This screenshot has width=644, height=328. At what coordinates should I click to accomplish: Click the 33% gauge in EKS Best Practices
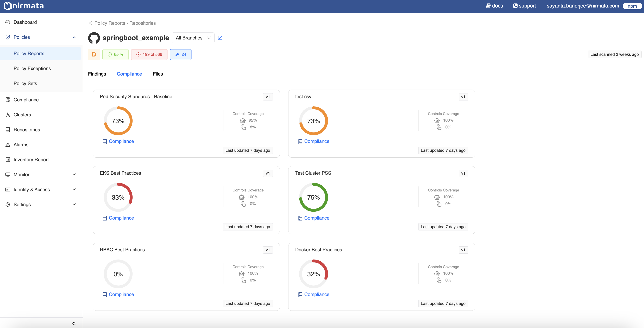click(118, 197)
